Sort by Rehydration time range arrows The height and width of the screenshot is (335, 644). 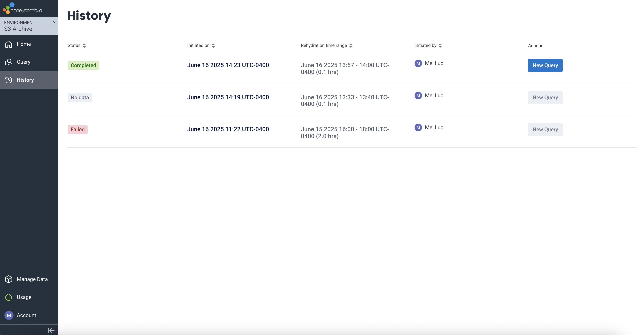(x=351, y=45)
